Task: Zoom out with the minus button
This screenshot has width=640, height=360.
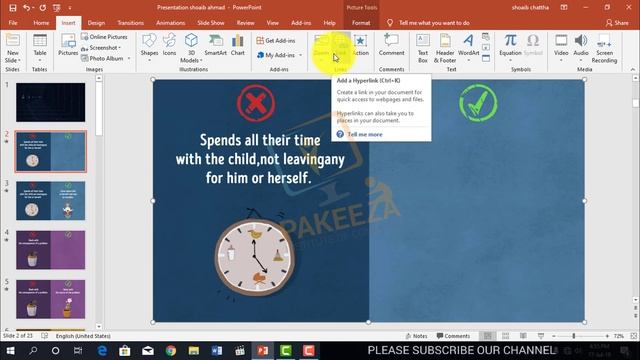Action: click(554, 336)
